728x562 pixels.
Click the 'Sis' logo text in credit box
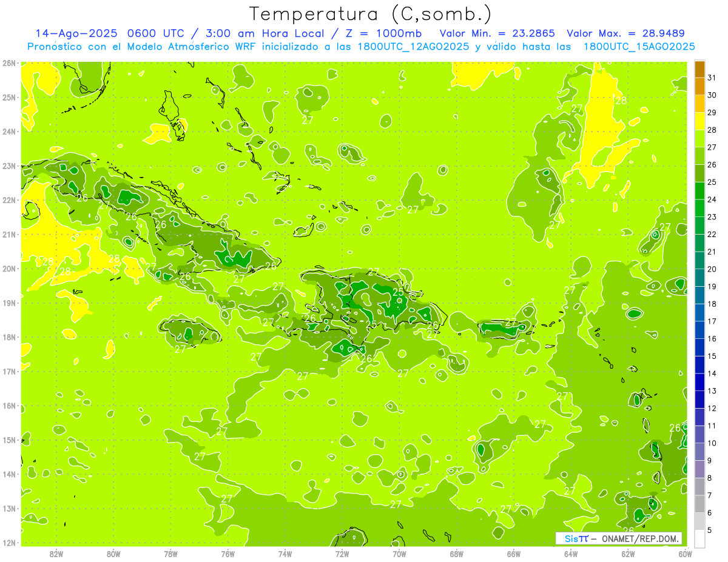pos(571,538)
